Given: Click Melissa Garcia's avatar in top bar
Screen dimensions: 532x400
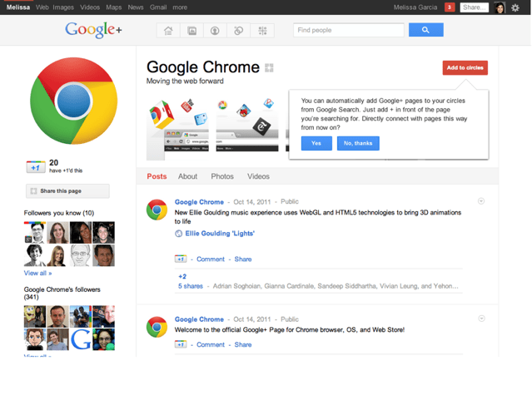Looking at the screenshot, I should pyautogui.click(x=500, y=7).
